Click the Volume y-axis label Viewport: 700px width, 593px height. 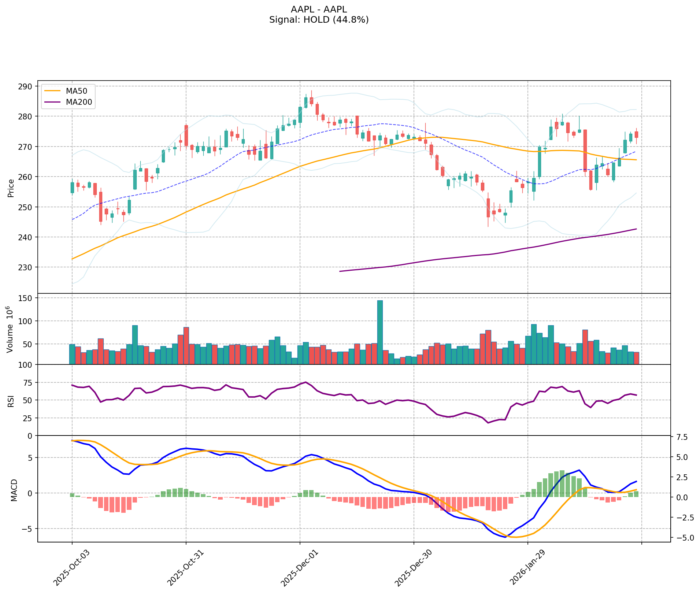click(x=10, y=329)
